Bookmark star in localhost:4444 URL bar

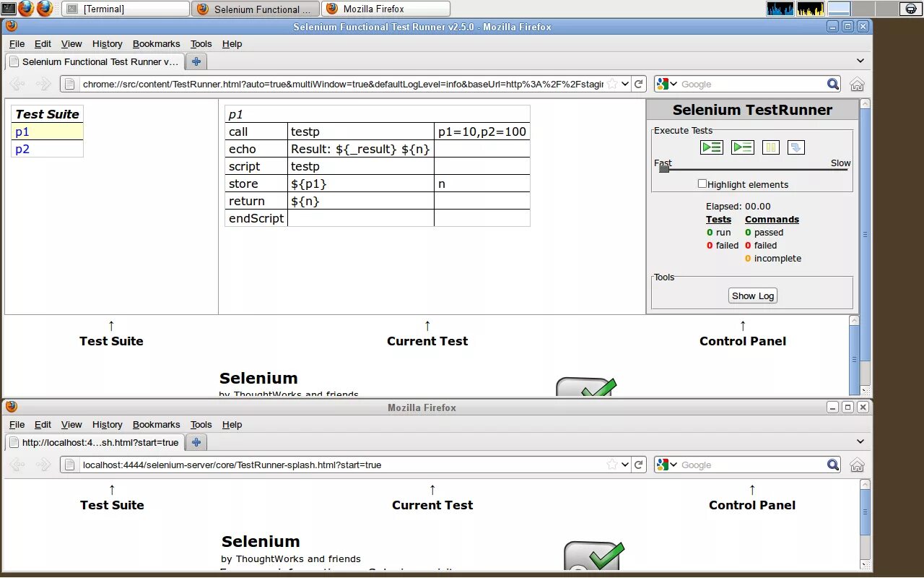tap(612, 465)
